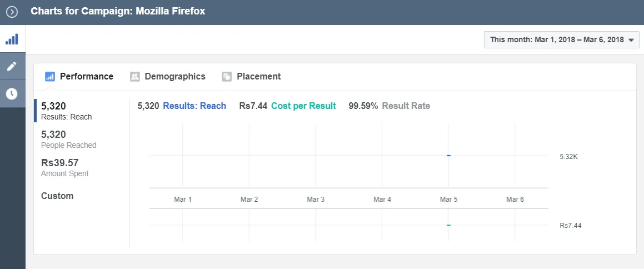Click the Charts for Campaign: Mozilla Firefox title
The image size is (644, 269).
point(118,11)
